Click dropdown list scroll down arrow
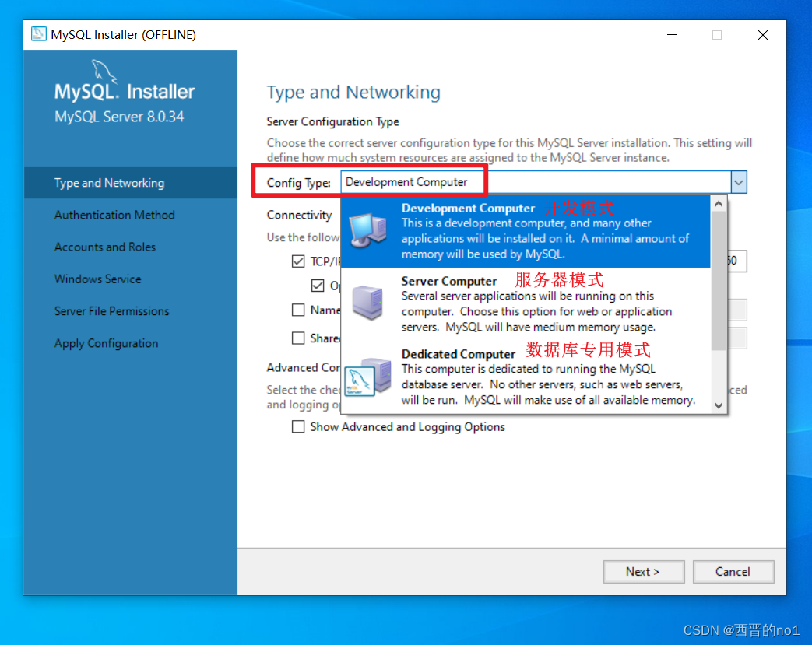This screenshot has width=812, height=645. [x=719, y=405]
